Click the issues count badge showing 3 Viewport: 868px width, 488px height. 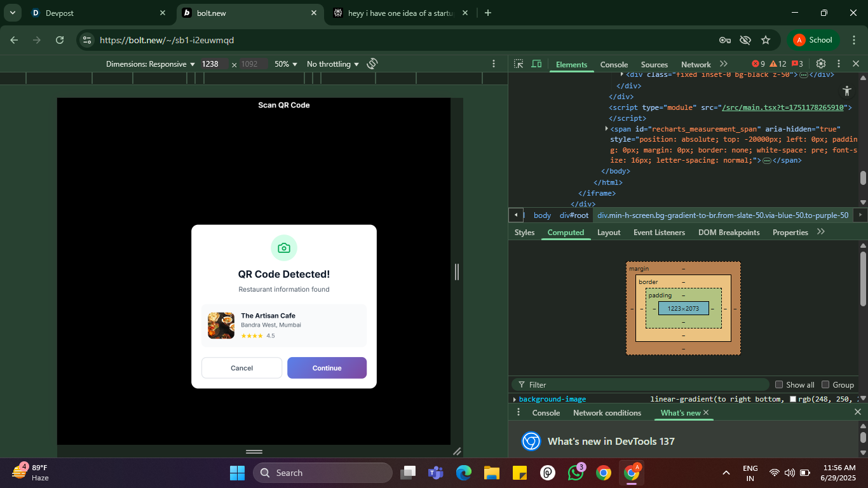pos(797,64)
